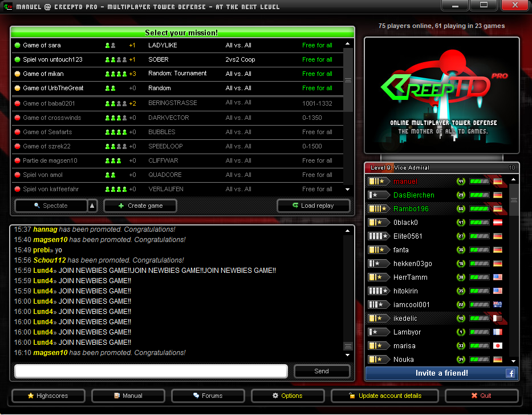Click the CreepTD app icon in title bar
The height and width of the screenshot is (415, 532).
pos(8,6)
